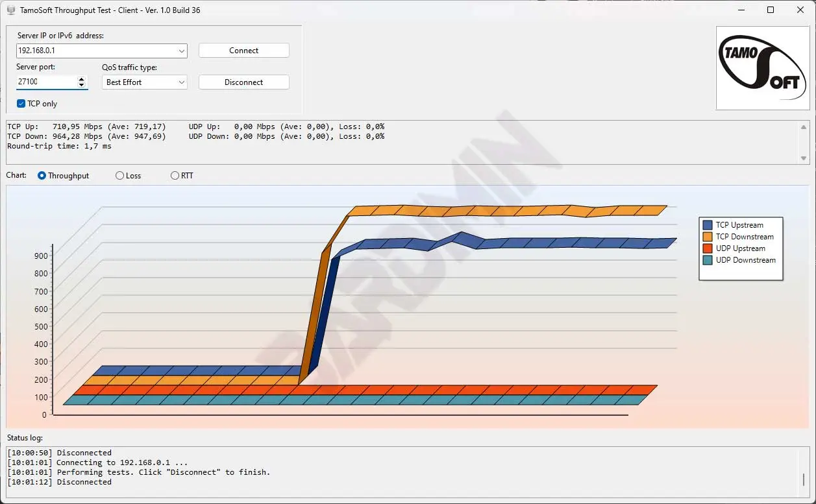Decrease server port with down arrow
Viewport: 816px width, 504px height.
[x=81, y=85]
